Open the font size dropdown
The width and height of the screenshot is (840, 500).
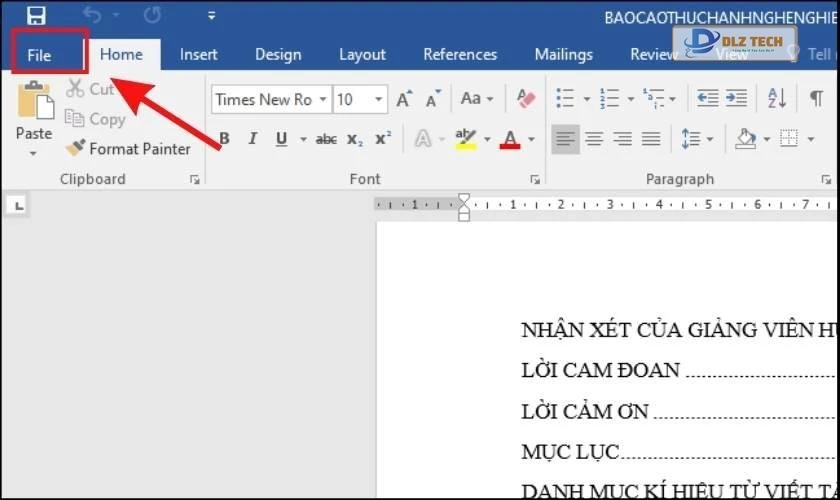[x=378, y=99]
